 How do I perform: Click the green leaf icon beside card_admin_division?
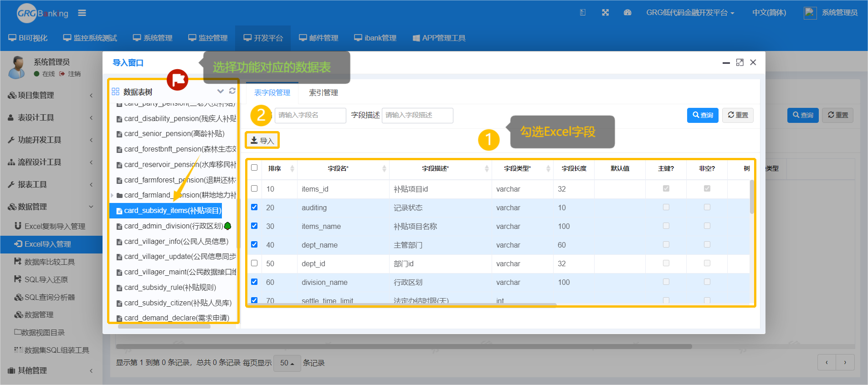pos(228,226)
